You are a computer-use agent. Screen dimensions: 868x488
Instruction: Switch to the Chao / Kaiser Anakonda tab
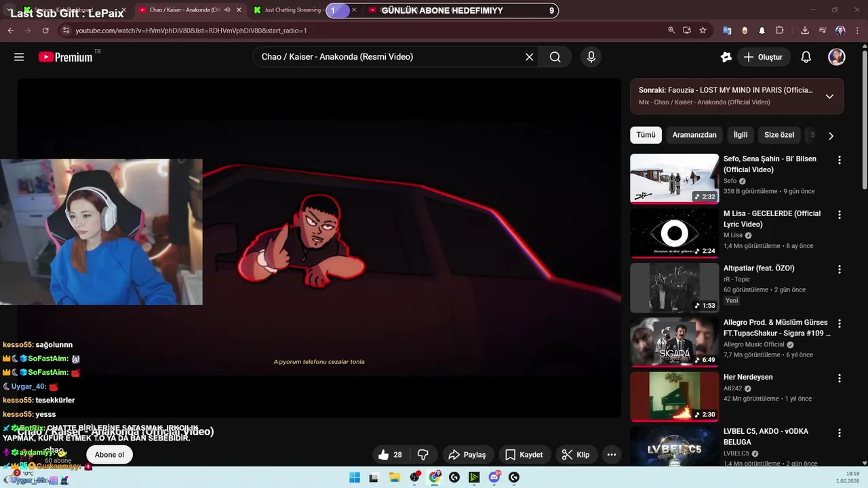pos(183,10)
